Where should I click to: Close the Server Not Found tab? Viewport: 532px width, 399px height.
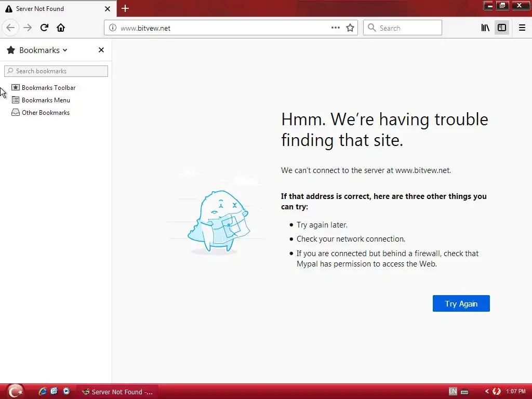(x=108, y=9)
